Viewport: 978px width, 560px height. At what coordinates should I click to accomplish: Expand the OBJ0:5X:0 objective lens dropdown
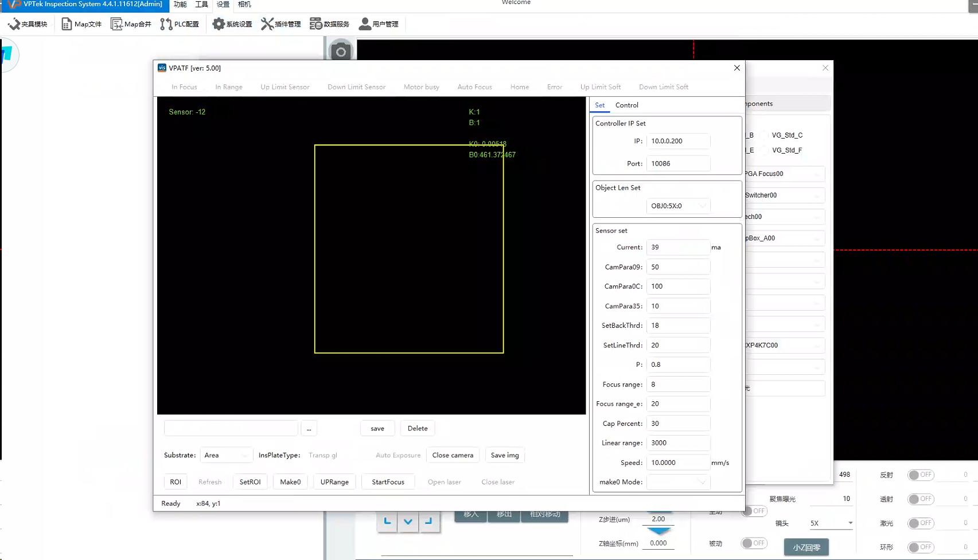click(678, 206)
